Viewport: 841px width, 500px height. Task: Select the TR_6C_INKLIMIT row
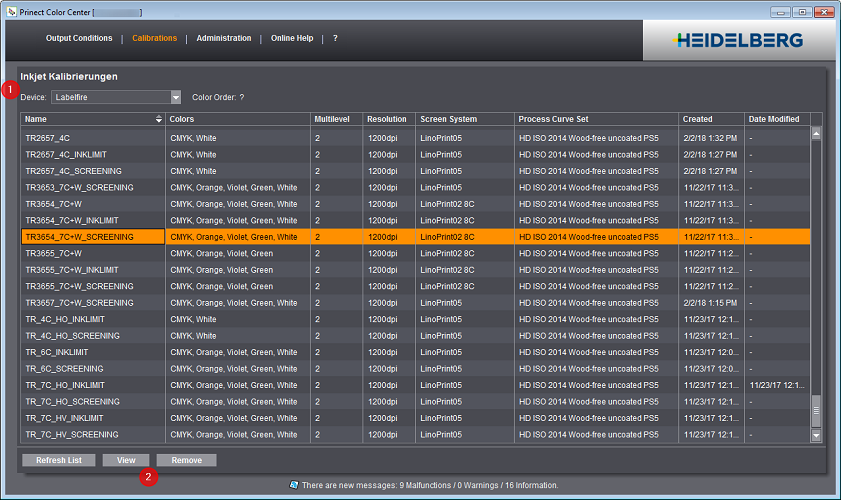tap(416, 352)
